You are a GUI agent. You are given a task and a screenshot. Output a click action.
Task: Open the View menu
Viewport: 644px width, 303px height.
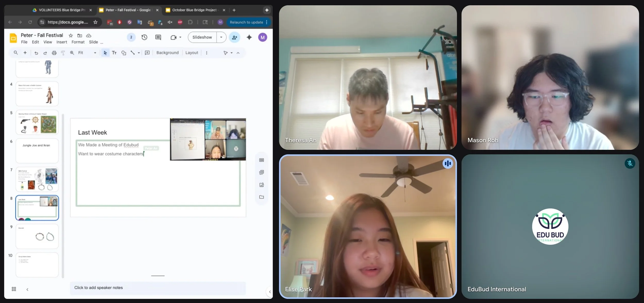tap(48, 42)
